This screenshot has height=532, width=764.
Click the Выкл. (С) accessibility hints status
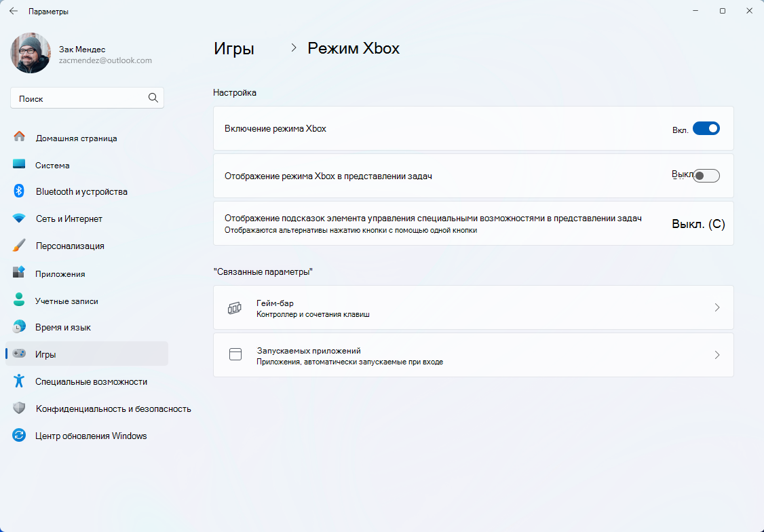(698, 224)
